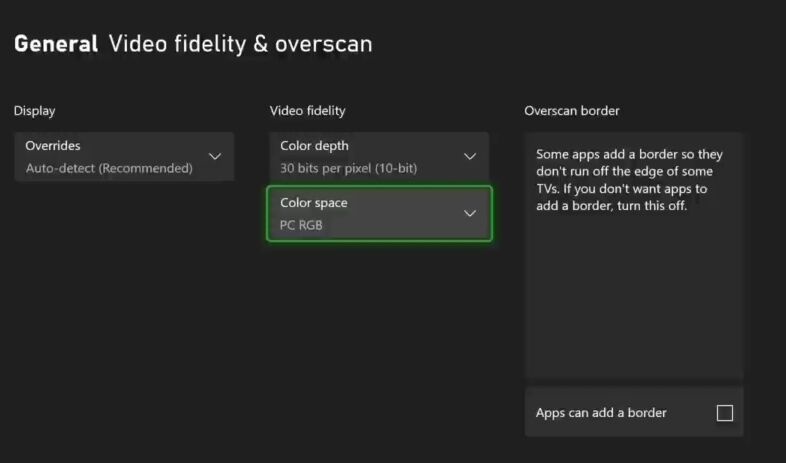Click the chevron arrow in Color space box

pyautogui.click(x=470, y=213)
